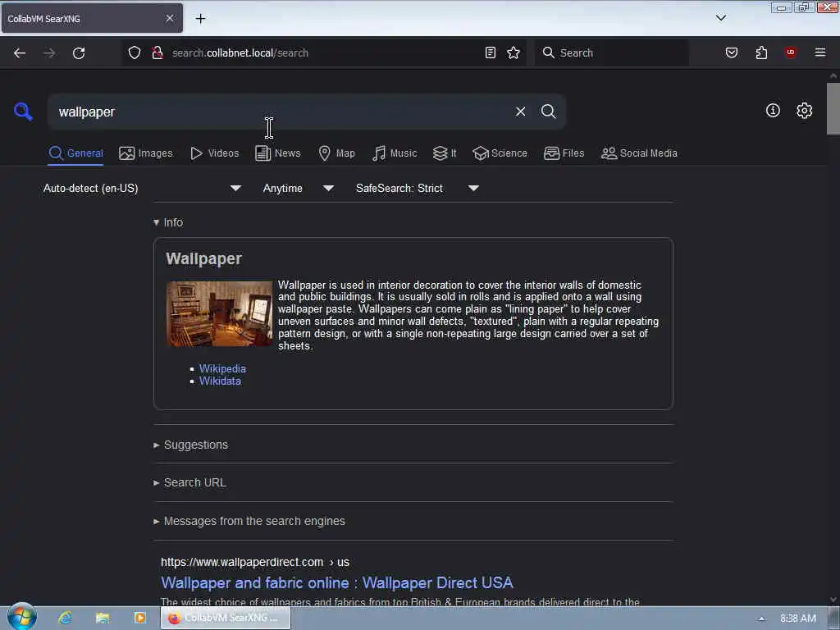This screenshot has height=630, width=840.
Task: Switch to Files search category
Action: (x=564, y=153)
